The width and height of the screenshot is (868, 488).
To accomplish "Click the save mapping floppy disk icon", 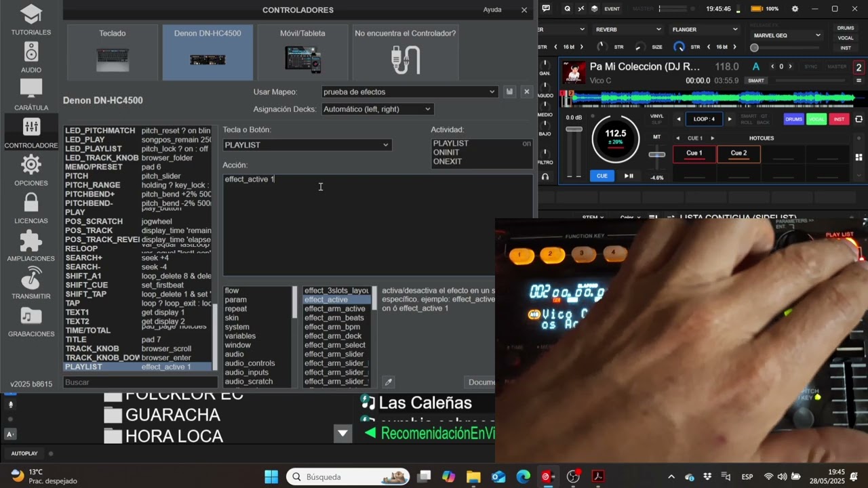I will [x=510, y=91].
